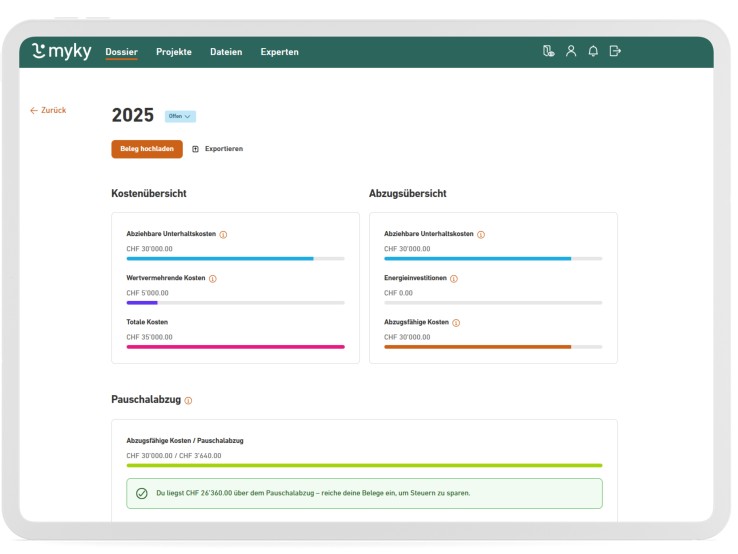Show info for Abziehbare Unterhaltskosten in Abzugsübersicht
738x554 pixels.
click(x=481, y=235)
